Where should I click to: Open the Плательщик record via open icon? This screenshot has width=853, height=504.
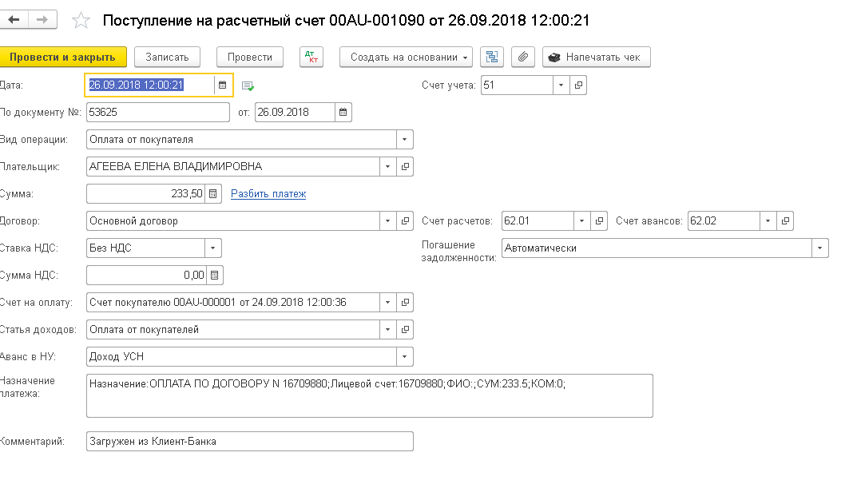(405, 166)
